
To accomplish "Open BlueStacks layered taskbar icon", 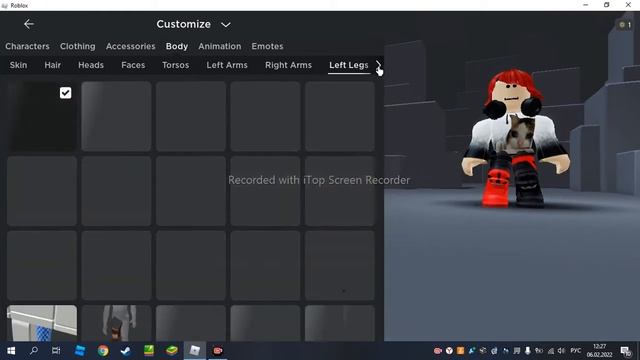I will click(171, 351).
